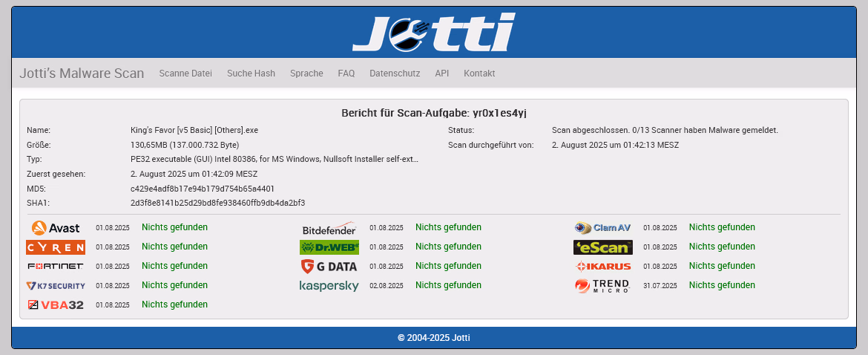Click the Bitdefender logo
The height and width of the screenshot is (355, 868).
pos(329,228)
